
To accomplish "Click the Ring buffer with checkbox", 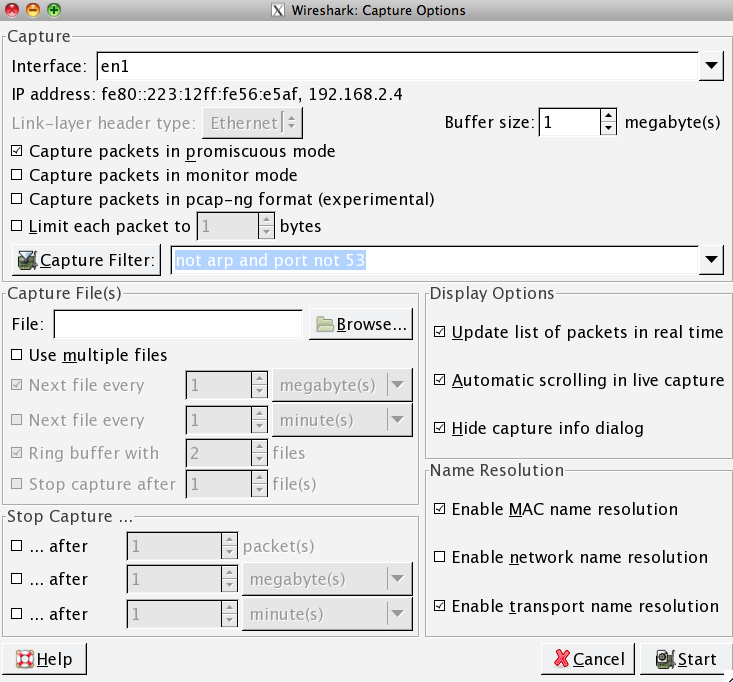I will 17,452.
